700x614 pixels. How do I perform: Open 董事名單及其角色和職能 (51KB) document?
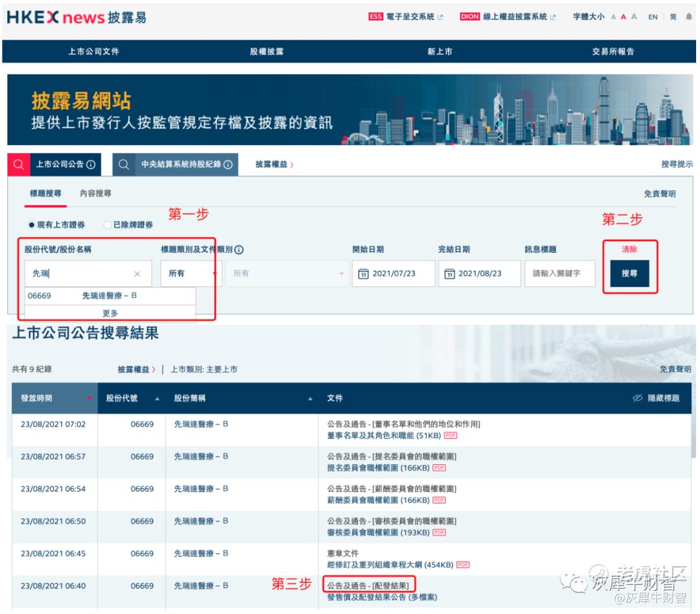(384, 436)
